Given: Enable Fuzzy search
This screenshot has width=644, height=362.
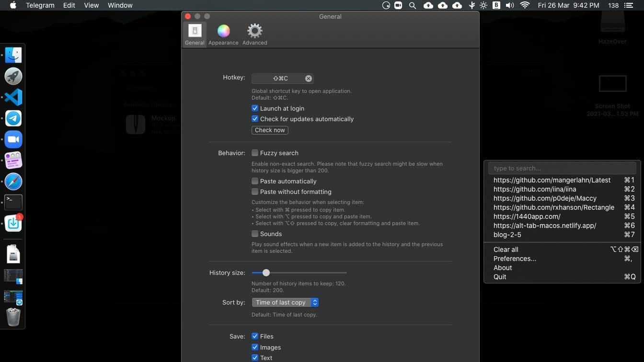Looking at the screenshot, I should [x=255, y=153].
